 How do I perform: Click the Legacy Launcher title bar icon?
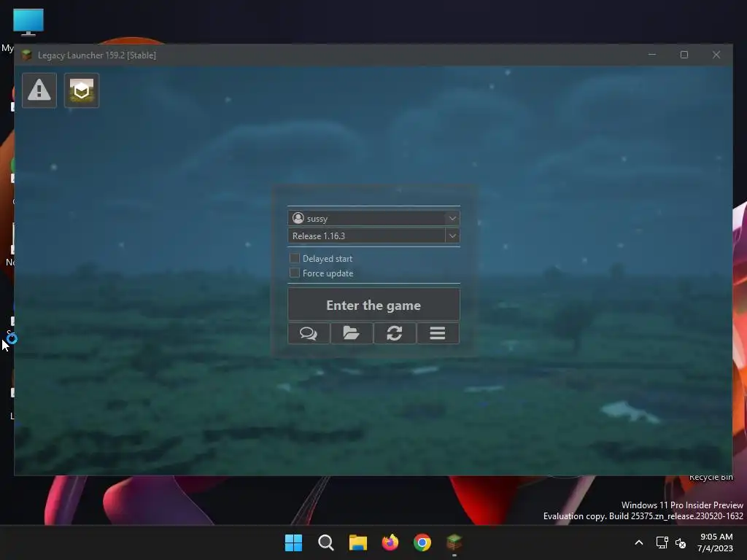(27, 55)
